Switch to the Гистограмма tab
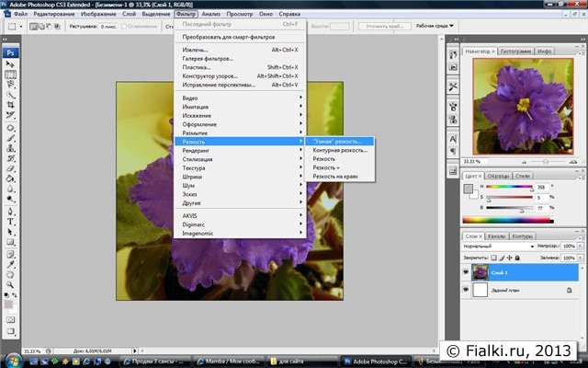 pos(515,52)
